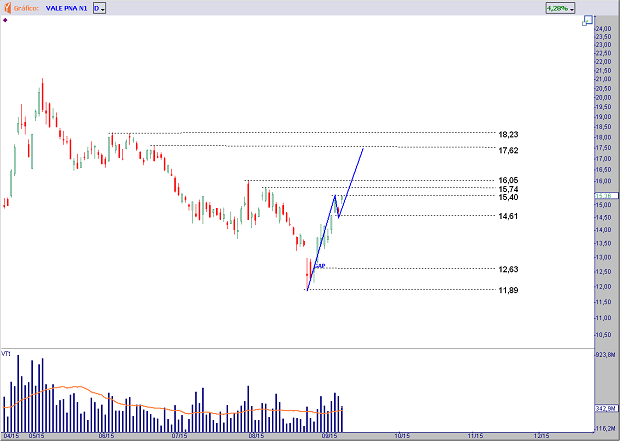The image size is (620, 441).
Task: Click the 12,63 gap level label
Action: click(x=507, y=269)
